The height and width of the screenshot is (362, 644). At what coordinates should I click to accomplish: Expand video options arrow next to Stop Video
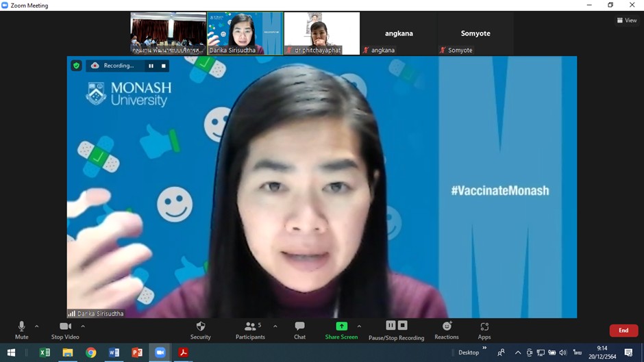(x=83, y=326)
